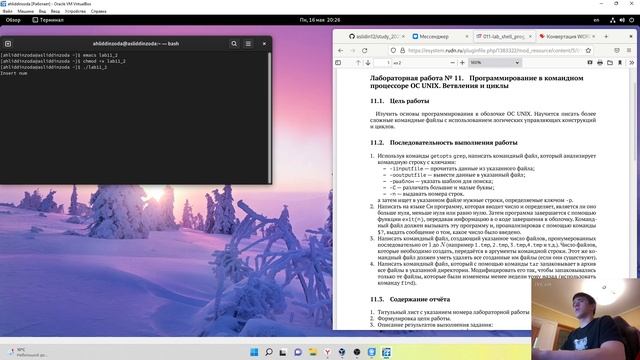Click the 'Insert num' terminal output line

(14, 73)
